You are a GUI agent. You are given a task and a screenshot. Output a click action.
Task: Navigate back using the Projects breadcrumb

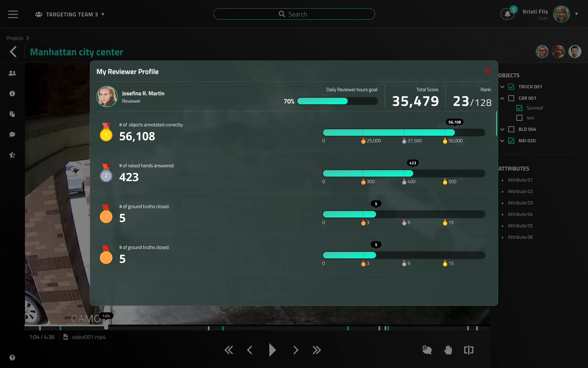tap(15, 38)
